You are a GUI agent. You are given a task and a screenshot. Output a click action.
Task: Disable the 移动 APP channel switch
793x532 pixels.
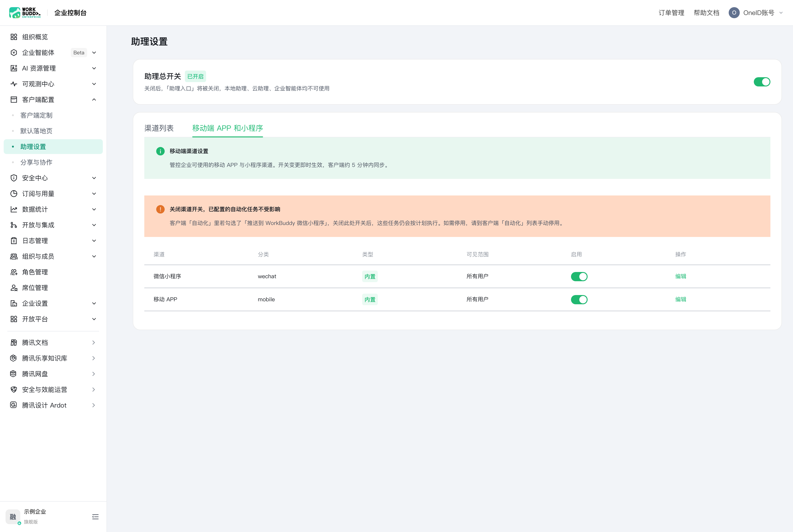[x=579, y=300]
